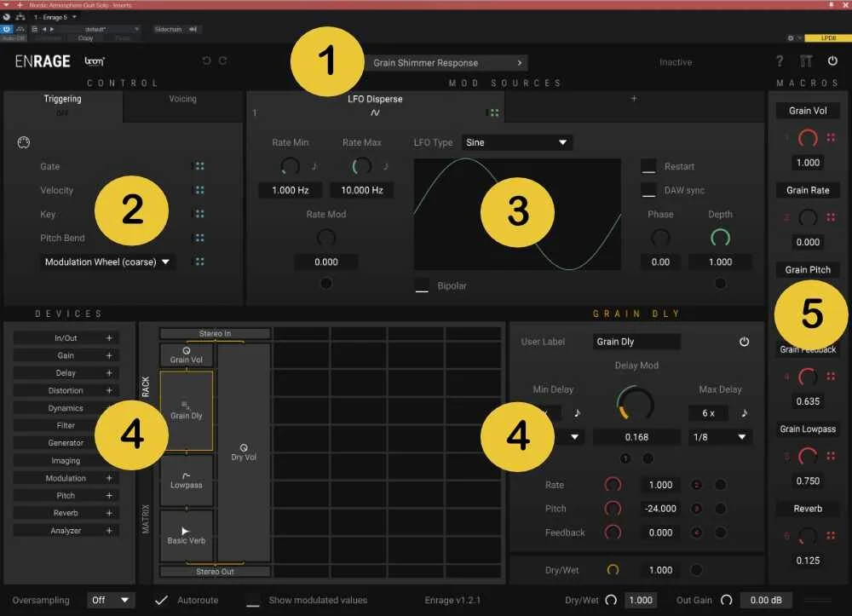Select the LFO Disperse mod source tab

pos(375,106)
